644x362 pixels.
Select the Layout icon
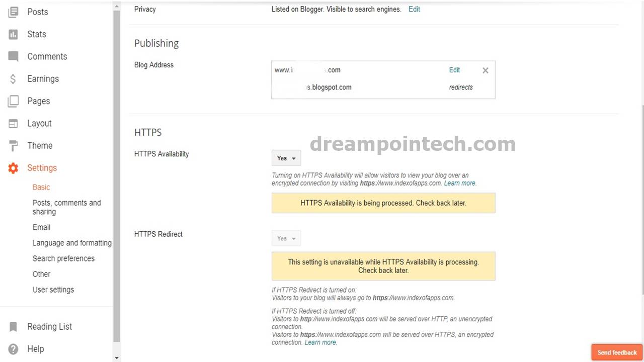pyautogui.click(x=13, y=123)
